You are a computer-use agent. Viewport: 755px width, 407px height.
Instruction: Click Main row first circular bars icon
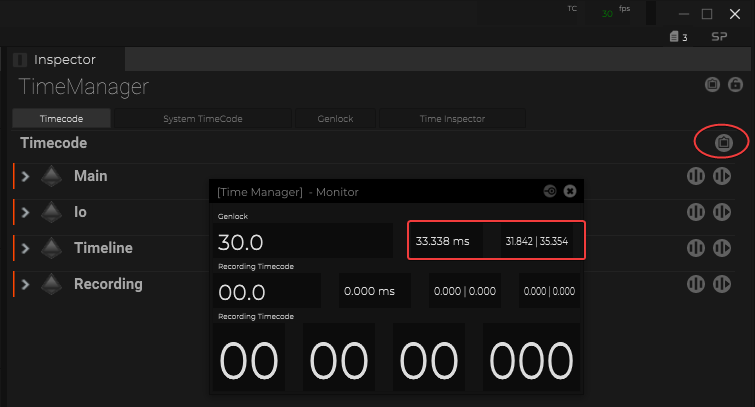coord(696,176)
